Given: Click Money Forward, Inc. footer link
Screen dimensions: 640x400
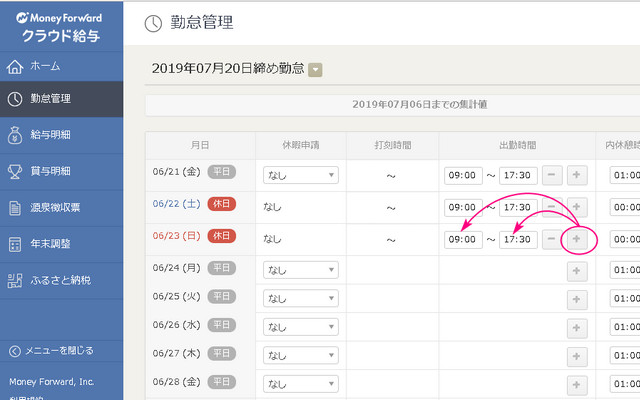Looking at the screenshot, I should click(x=51, y=381).
